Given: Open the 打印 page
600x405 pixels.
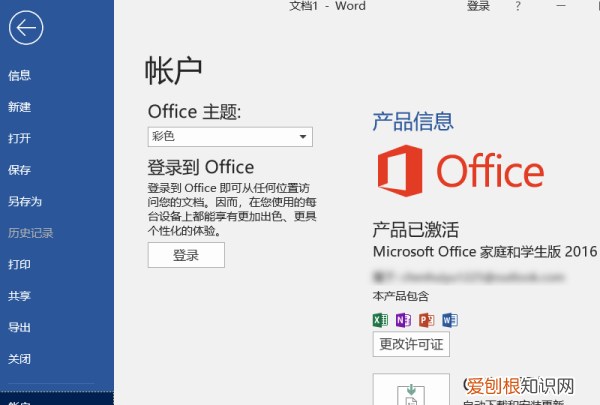Looking at the screenshot, I should [20, 264].
